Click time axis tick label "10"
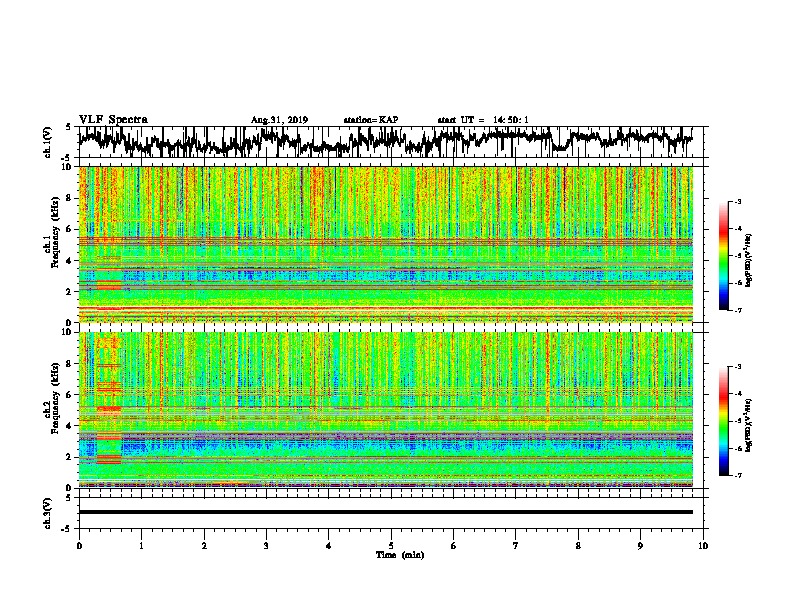792x612 pixels. [x=703, y=545]
